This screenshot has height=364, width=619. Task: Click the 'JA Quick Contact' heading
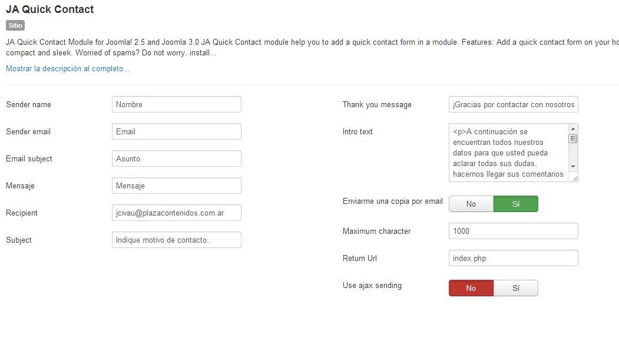point(49,9)
